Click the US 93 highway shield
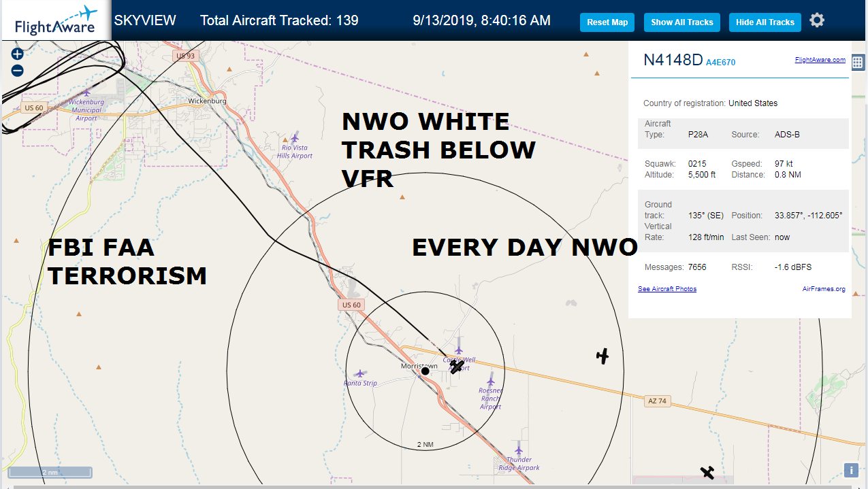Viewport: 868px width, 489px height. tap(186, 56)
